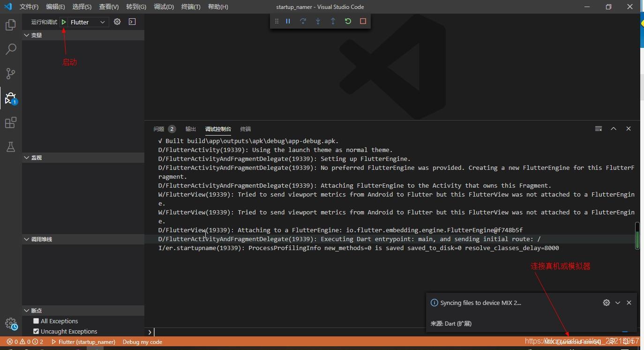
Task: Clear the debug console output
Action: click(x=599, y=129)
